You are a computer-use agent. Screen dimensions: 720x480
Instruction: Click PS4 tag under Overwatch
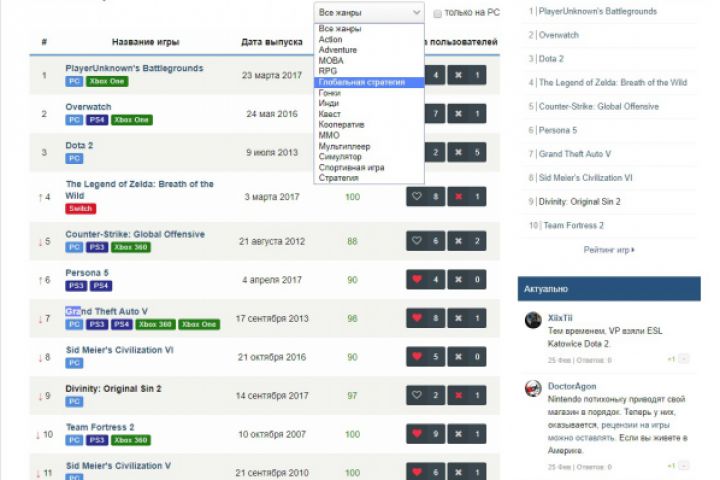click(x=97, y=120)
